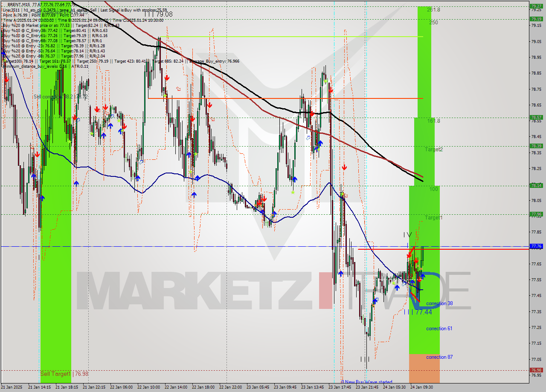Select the 'correction 38' label
The image size is (546, 392).
pos(439,304)
